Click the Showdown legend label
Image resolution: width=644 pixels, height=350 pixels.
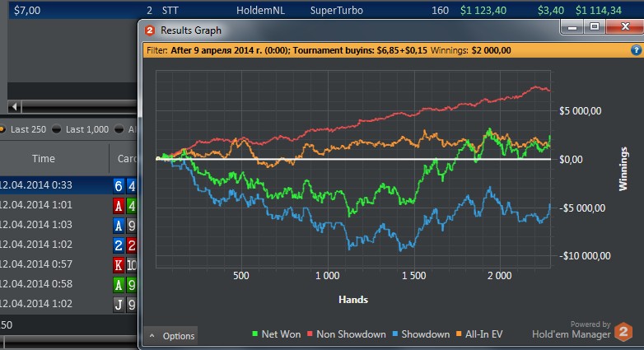[426, 334]
